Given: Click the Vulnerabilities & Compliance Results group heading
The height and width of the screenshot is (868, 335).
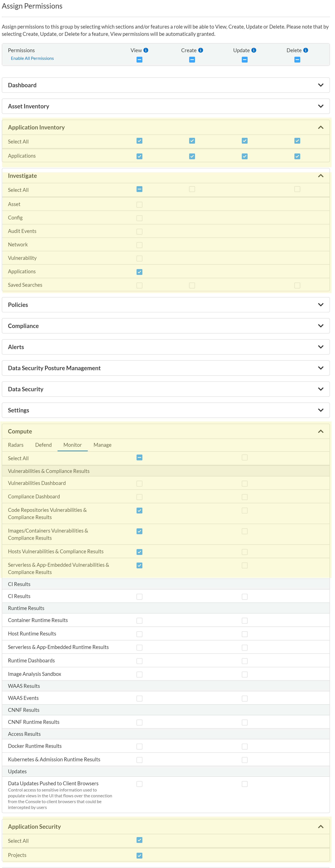Looking at the screenshot, I should (49, 471).
